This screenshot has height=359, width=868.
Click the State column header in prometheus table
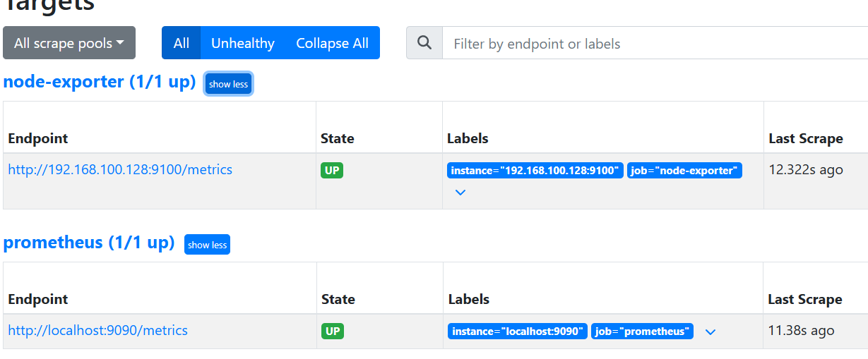tap(338, 299)
